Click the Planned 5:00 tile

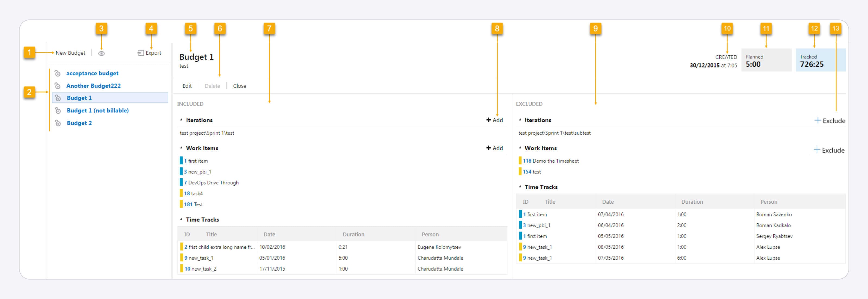(x=766, y=60)
